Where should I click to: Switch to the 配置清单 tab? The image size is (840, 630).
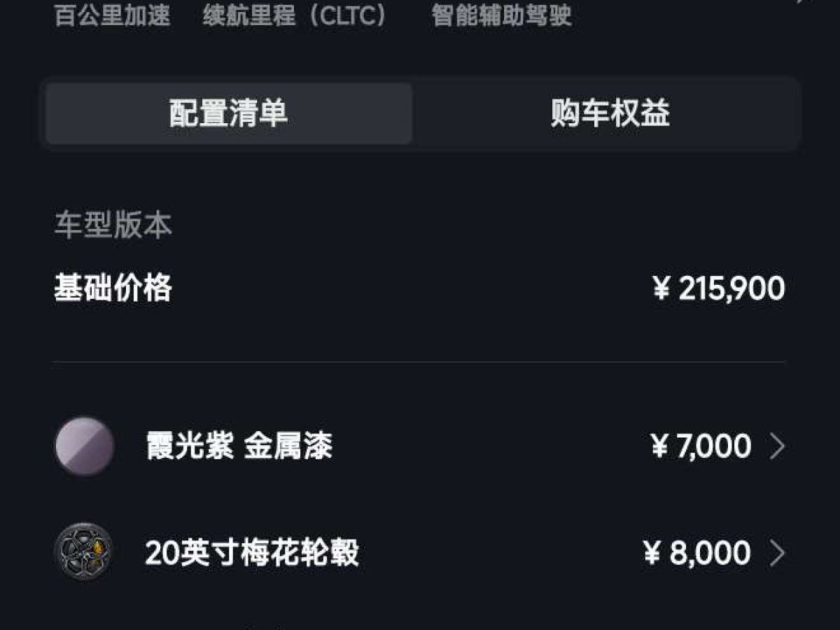tap(229, 113)
